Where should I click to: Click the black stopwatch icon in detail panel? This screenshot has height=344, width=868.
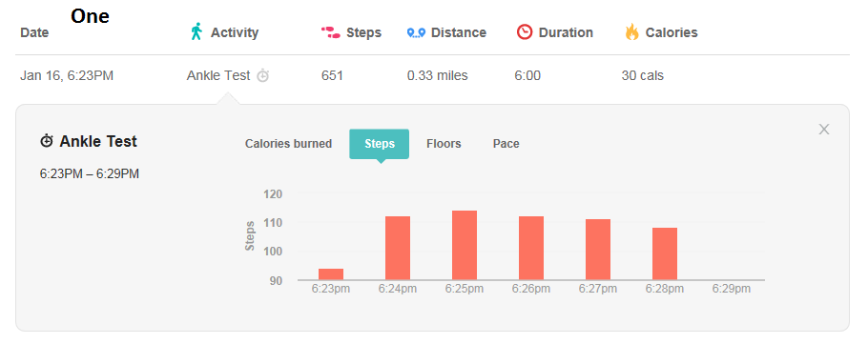point(47,142)
